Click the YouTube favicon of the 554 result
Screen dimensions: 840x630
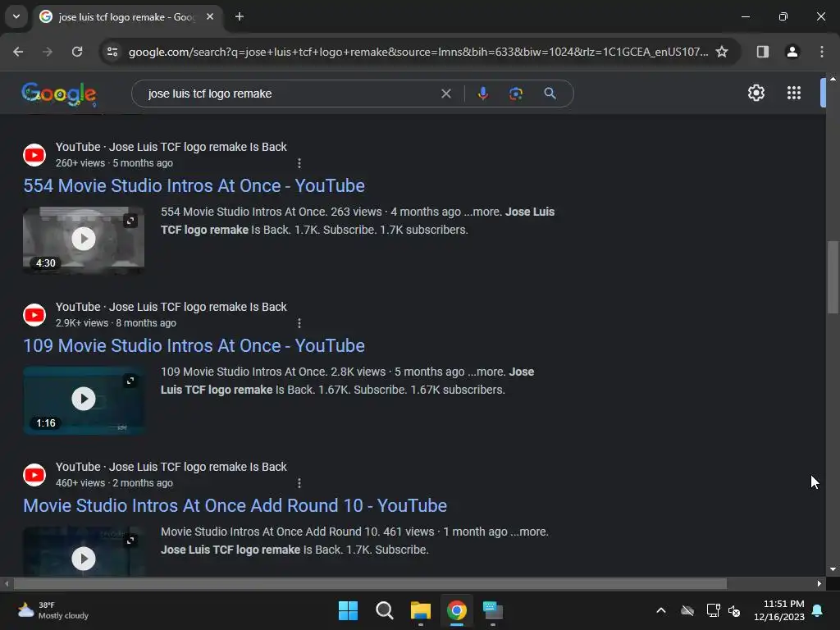(34, 155)
